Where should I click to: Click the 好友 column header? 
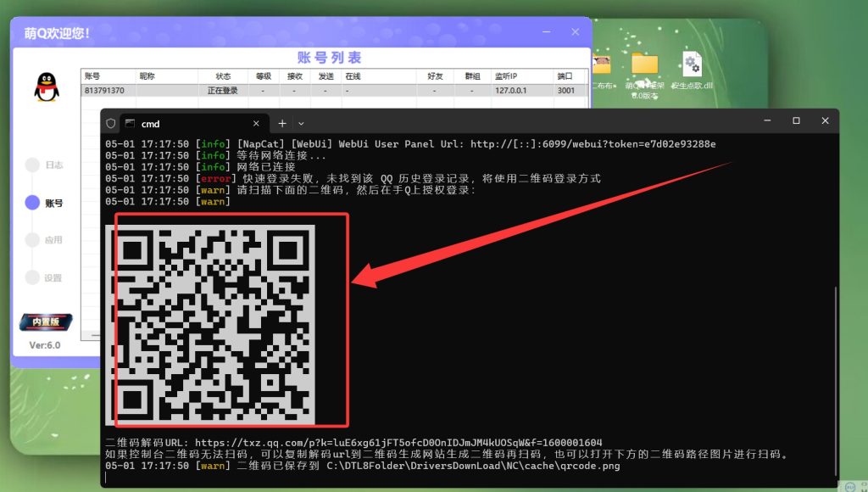click(435, 76)
